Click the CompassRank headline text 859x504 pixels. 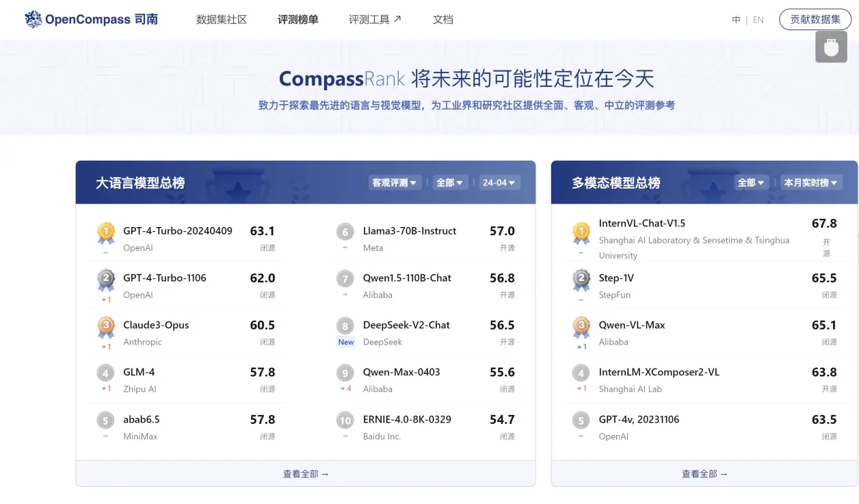point(466,79)
